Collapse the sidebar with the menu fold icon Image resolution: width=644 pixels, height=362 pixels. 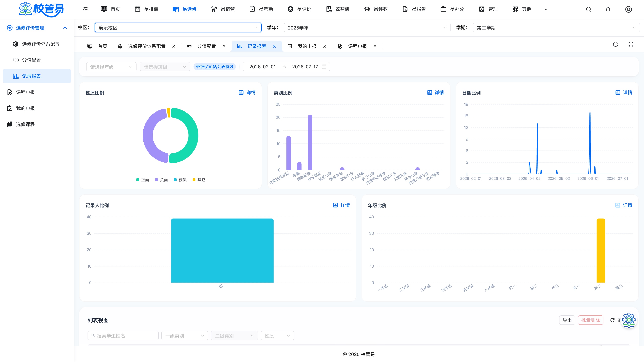(85, 9)
